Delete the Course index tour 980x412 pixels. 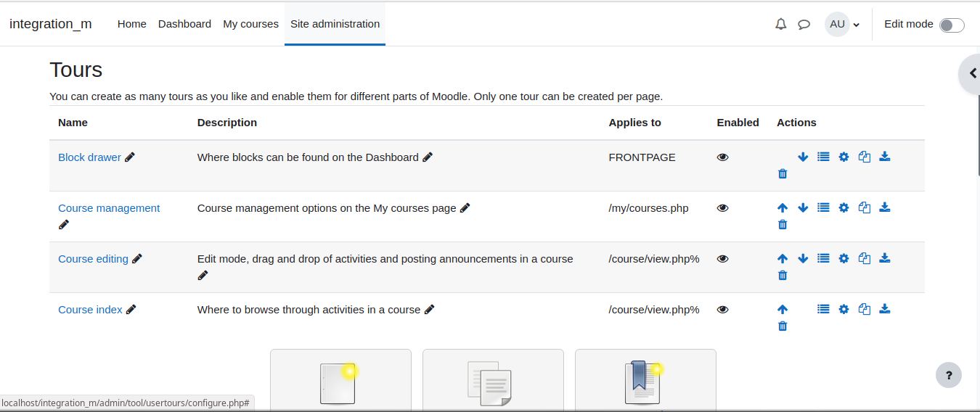coord(783,326)
